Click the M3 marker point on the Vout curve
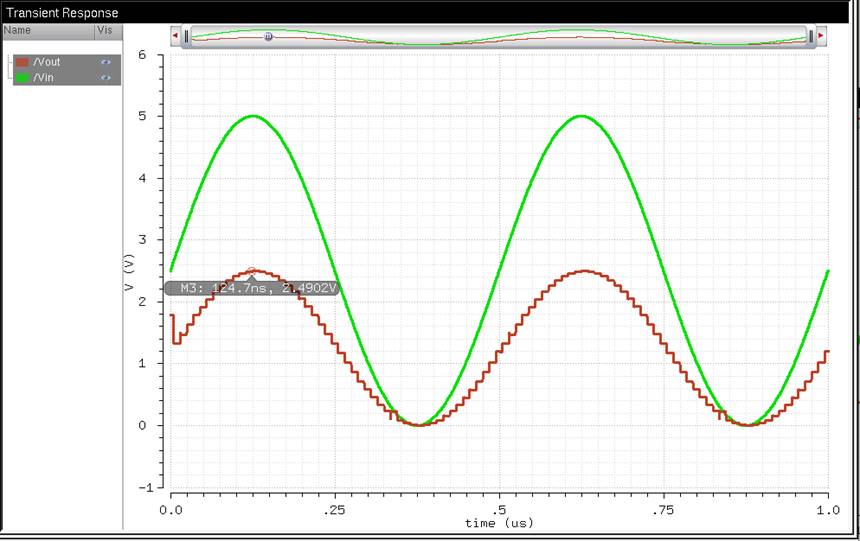This screenshot has height=541, width=860. click(x=252, y=270)
